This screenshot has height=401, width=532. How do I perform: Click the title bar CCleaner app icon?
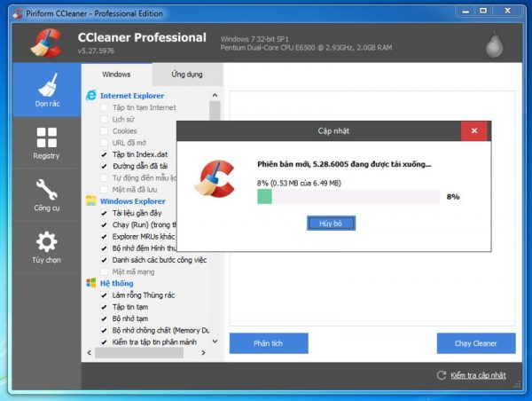(18, 13)
